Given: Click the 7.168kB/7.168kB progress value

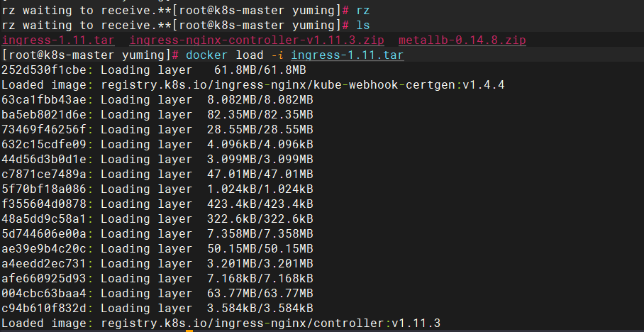Looking at the screenshot, I should (x=260, y=278).
